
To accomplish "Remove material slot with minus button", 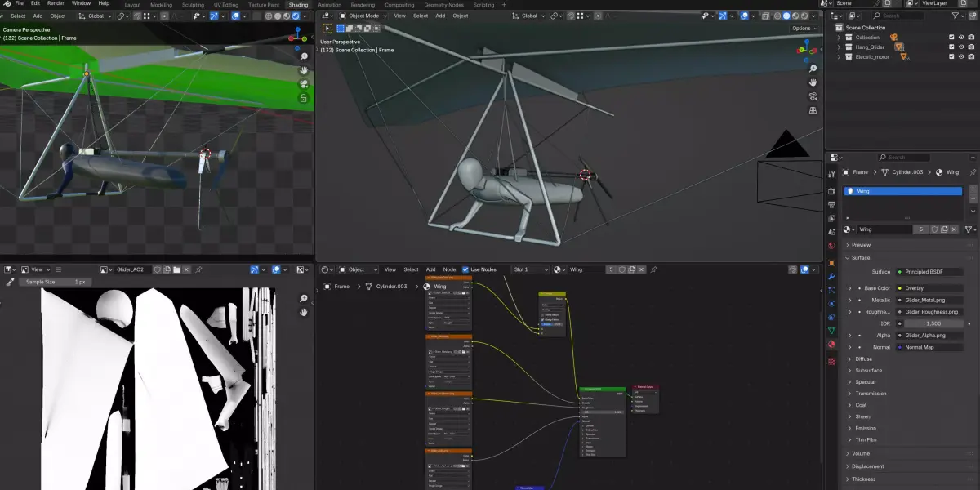I will [x=972, y=199].
